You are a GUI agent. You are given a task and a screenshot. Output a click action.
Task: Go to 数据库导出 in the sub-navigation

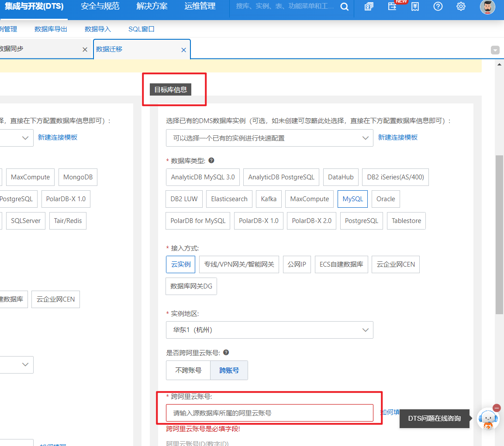[x=51, y=29]
